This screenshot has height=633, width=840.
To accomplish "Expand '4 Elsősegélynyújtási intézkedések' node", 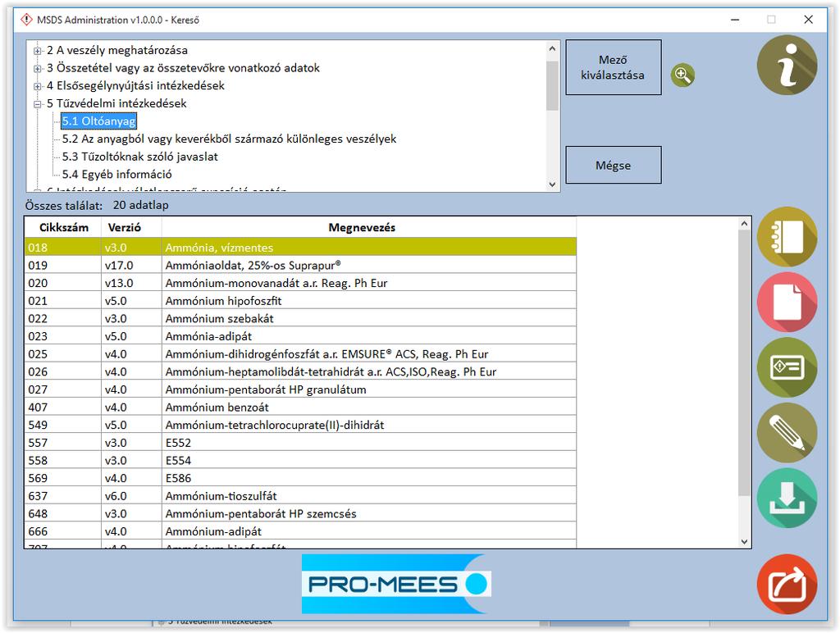I will [x=37, y=86].
